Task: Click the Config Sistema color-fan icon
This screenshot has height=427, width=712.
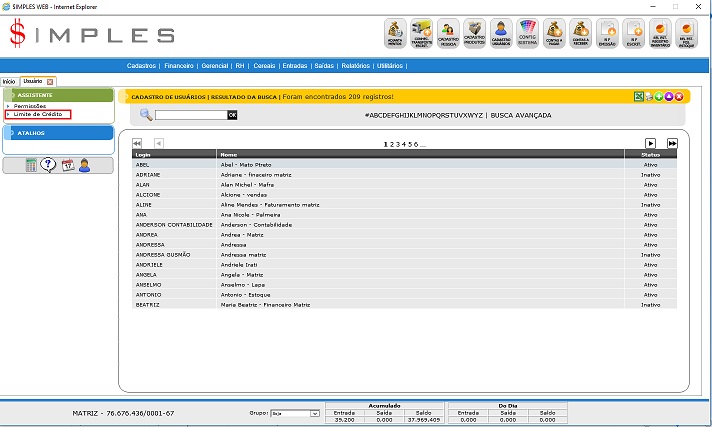Action: click(529, 33)
